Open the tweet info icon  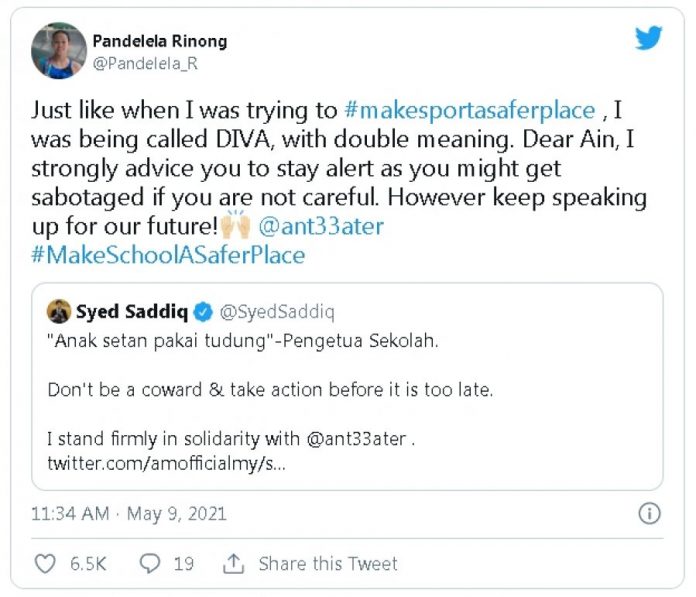click(x=649, y=514)
